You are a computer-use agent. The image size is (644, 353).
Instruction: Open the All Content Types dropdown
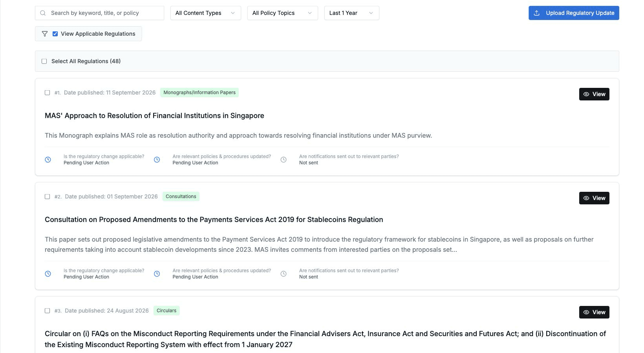pyautogui.click(x=206, y=13)
